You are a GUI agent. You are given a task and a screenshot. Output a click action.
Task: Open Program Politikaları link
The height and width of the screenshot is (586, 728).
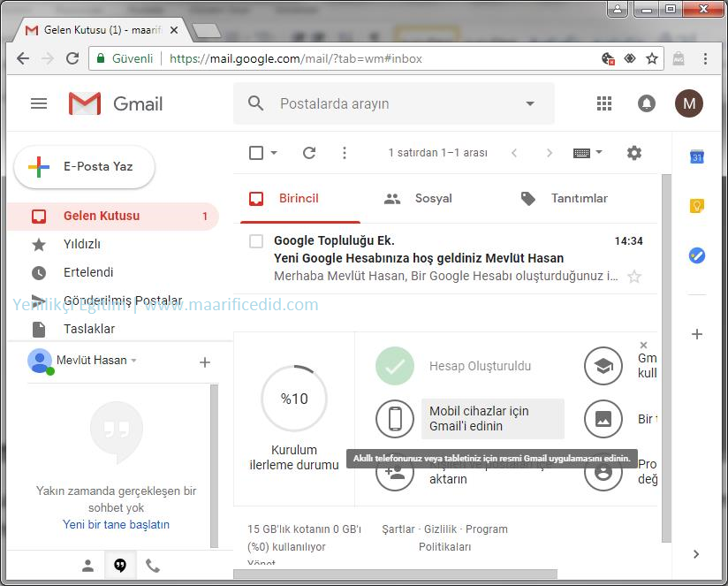point(466,538)
